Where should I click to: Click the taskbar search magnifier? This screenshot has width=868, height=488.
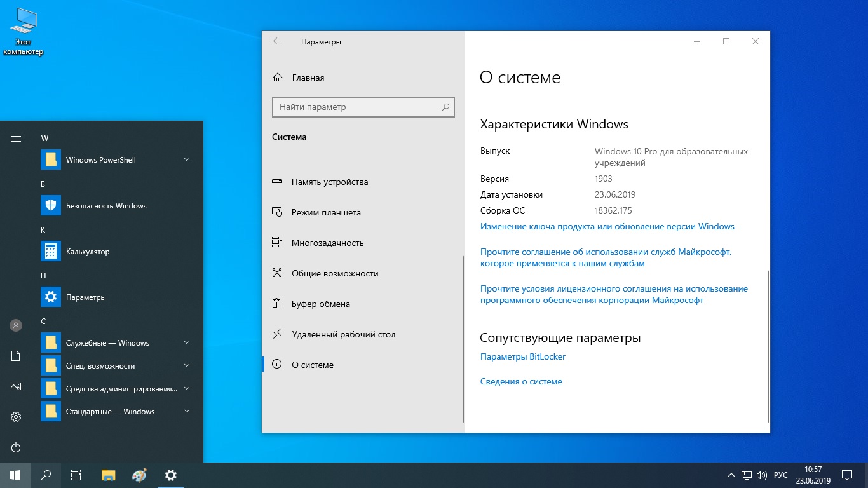click(x=46, y=475)
